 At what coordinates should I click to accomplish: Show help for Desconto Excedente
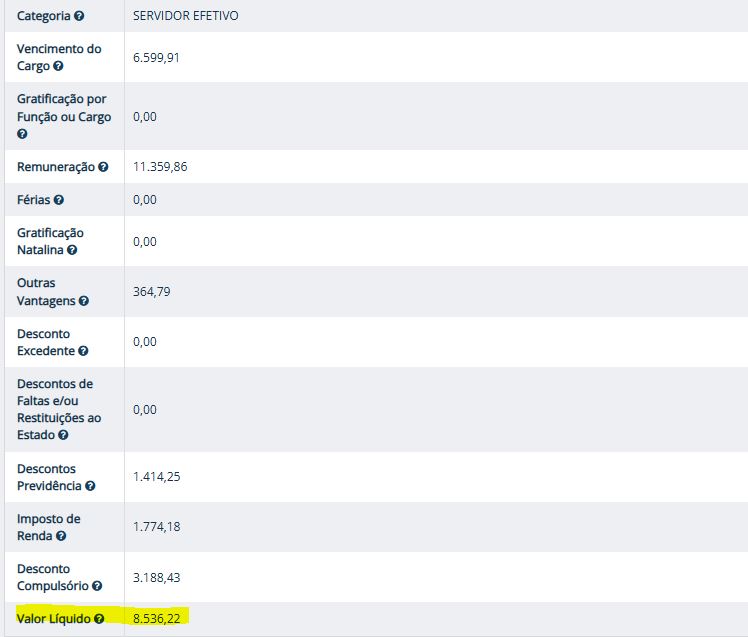coord(84,351)
